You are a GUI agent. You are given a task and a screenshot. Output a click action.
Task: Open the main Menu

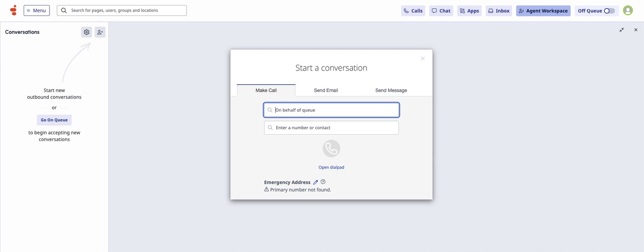tap(36, 10)
